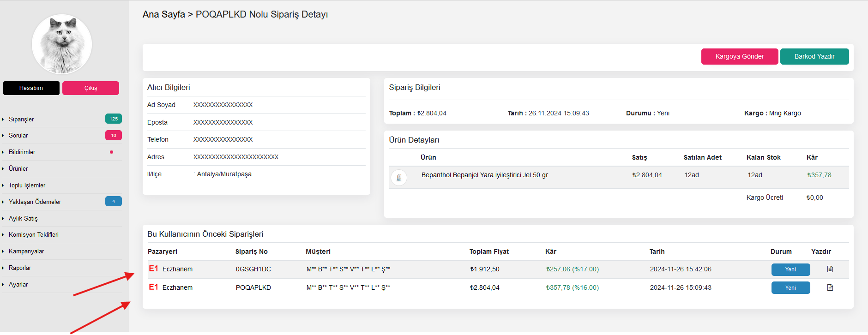Screen dimensions: 868x335
Task: Click Yeni status button for order 0GSGH1DC
Action: 790,269
